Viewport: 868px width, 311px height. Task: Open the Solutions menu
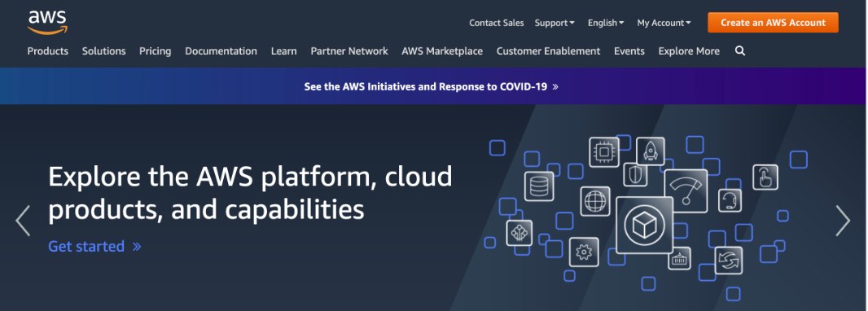[104, 51]
